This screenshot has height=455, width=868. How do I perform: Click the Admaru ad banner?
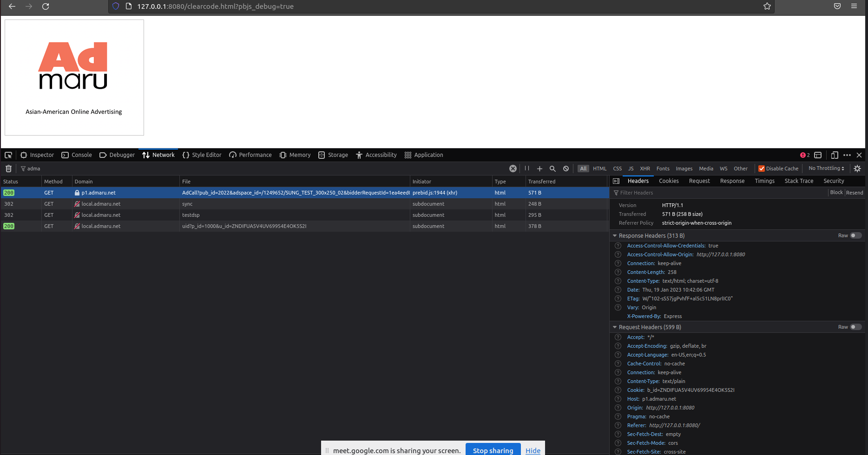tap(74, 78)
